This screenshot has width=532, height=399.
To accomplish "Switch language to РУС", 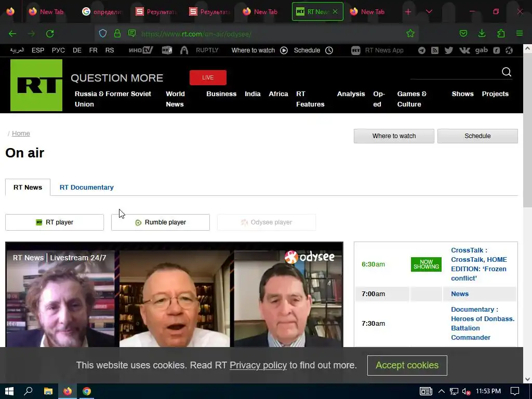I will [x=58, y=50].
